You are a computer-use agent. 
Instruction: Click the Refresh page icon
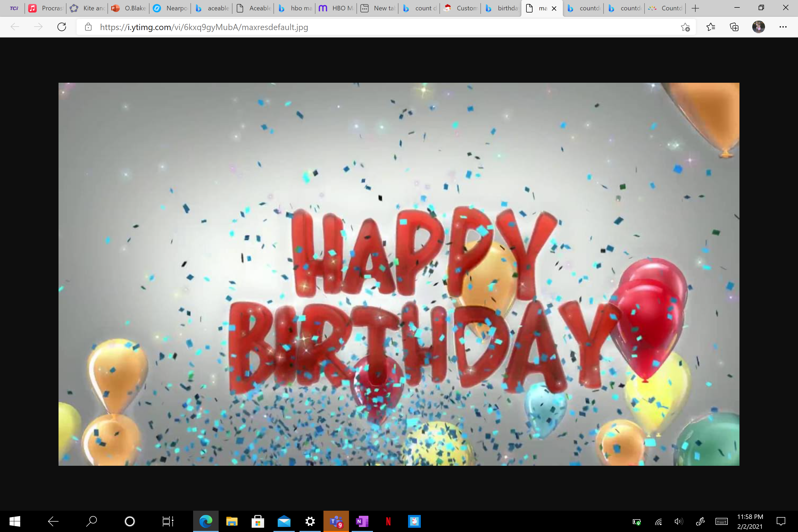click(x=62, y=27)
